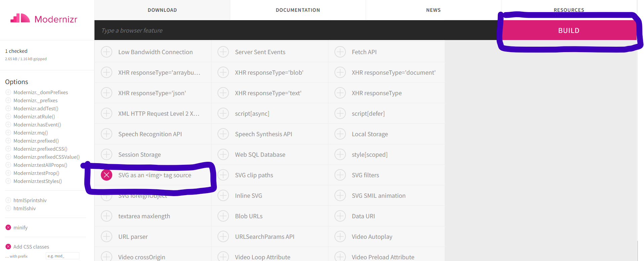Enable Modernizr.testAllProps() option

click(x=8, y=165)
